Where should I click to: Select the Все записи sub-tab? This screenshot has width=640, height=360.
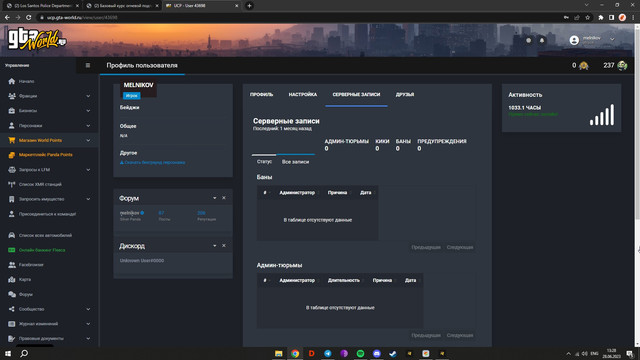coord(296,162)
